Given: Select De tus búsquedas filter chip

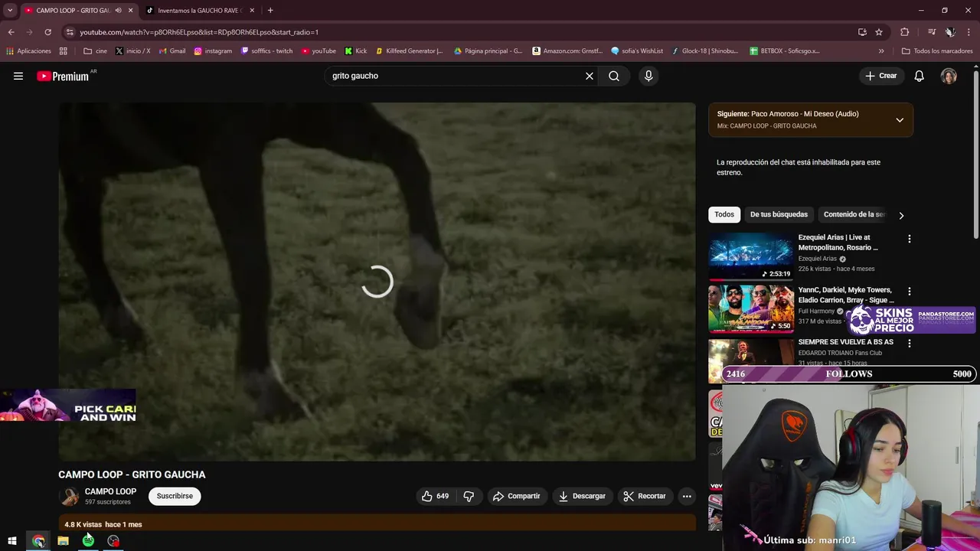Looking at the screenshot, I should (779, 215).
